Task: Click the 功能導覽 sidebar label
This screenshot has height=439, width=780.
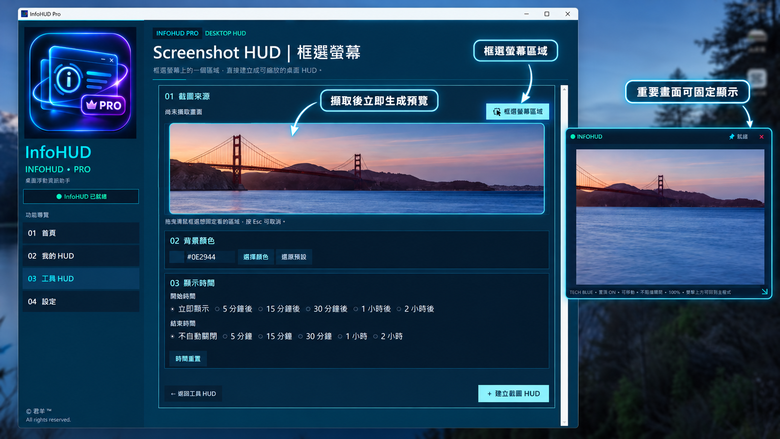Action: pyautogui.click(x=37, y=215)
